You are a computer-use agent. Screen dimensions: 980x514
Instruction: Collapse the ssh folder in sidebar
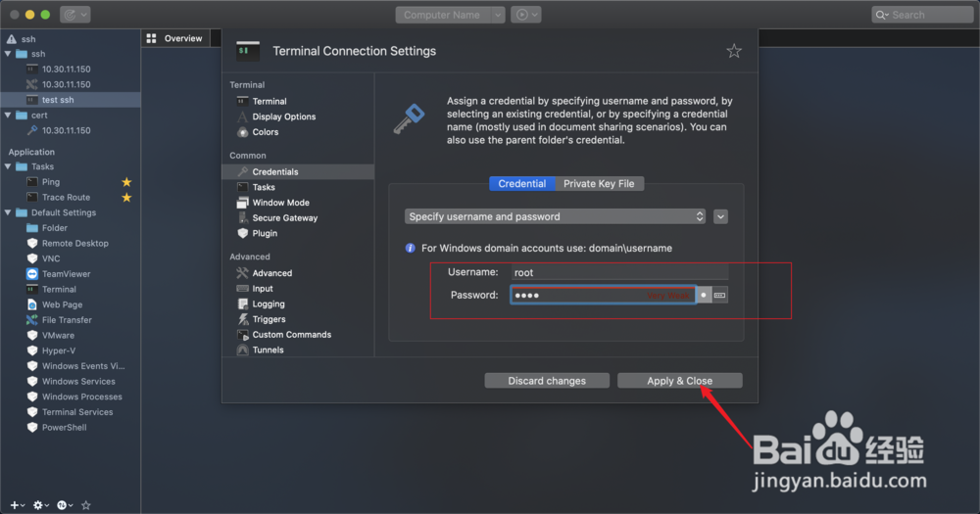point(8,54)
